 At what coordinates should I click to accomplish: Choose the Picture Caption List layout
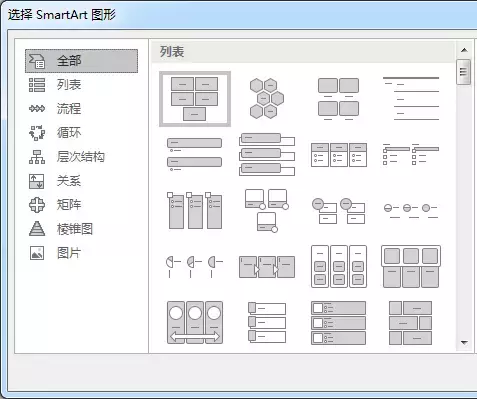click(339, 99)
